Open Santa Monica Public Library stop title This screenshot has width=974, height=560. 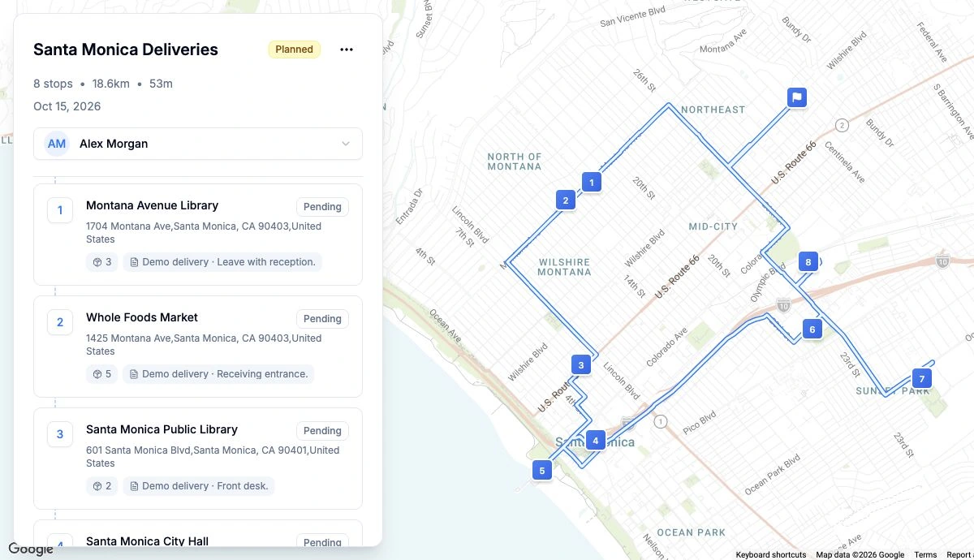(x=162, y=429)
